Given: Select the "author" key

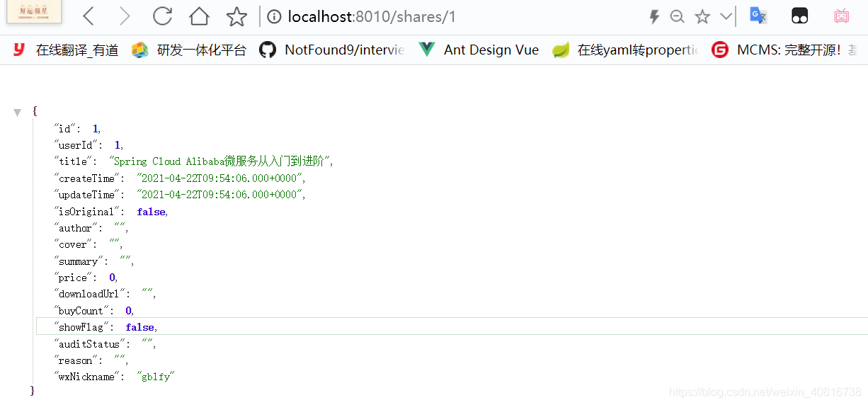Looking at the screenshot, I should click(x=76, y=228).
